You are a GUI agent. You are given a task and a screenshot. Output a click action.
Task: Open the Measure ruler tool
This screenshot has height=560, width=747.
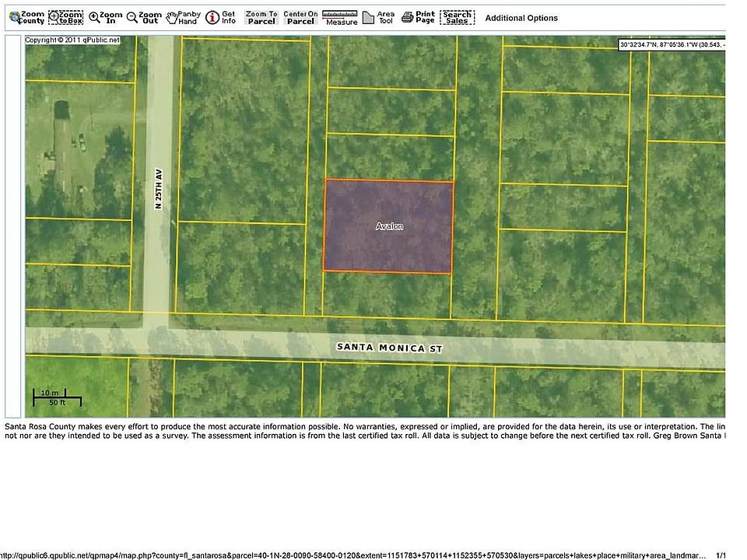point(340,18)
